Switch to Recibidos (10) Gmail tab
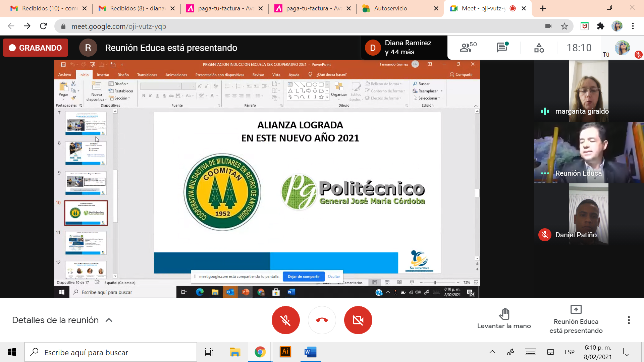 click(x=49, y=8)
